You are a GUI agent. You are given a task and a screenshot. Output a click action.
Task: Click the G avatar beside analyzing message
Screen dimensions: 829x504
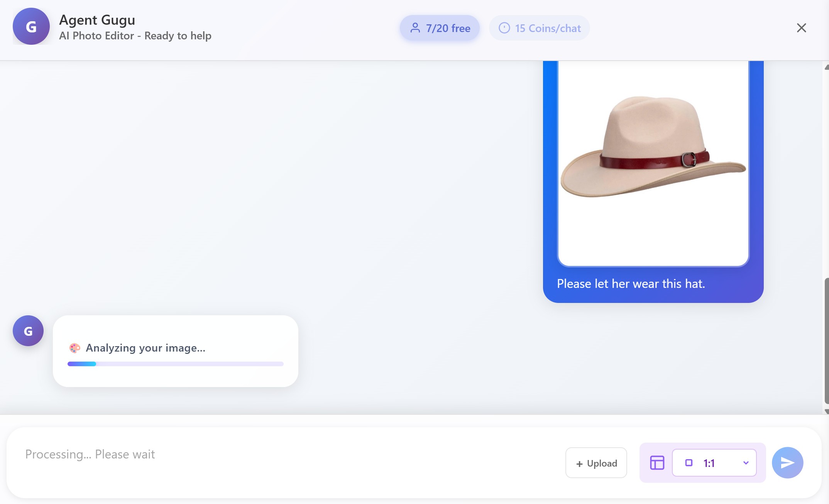(x=28, y=331)
